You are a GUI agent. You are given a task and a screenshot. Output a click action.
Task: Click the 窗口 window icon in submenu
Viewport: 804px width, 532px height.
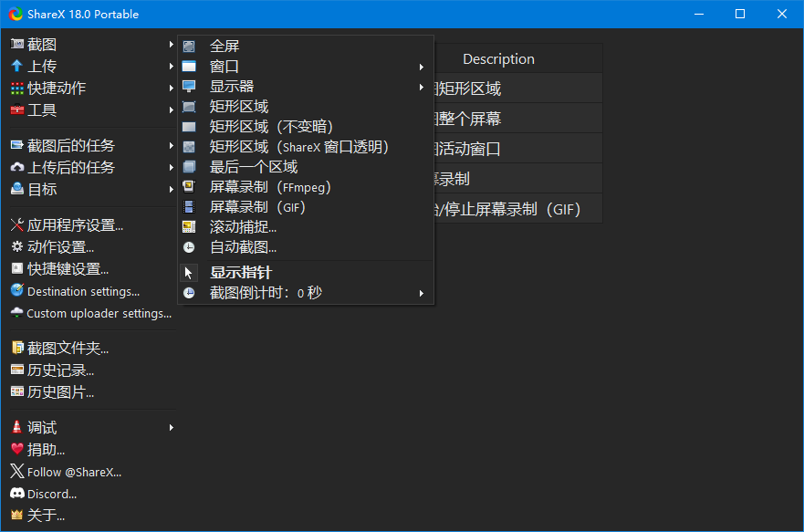click(189, 66)
